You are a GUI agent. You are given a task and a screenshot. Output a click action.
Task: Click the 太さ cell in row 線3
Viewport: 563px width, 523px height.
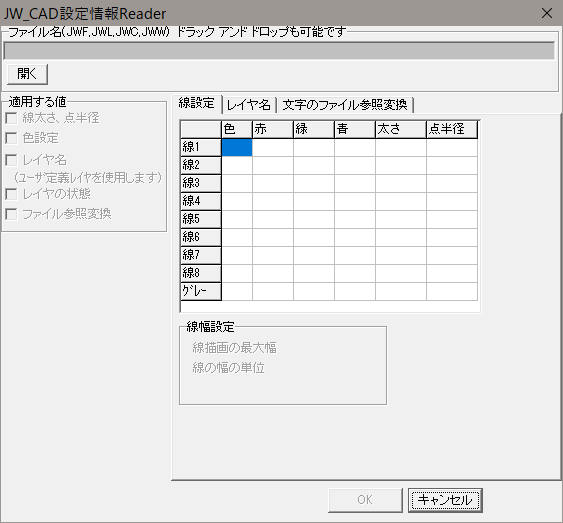(401, 183)
